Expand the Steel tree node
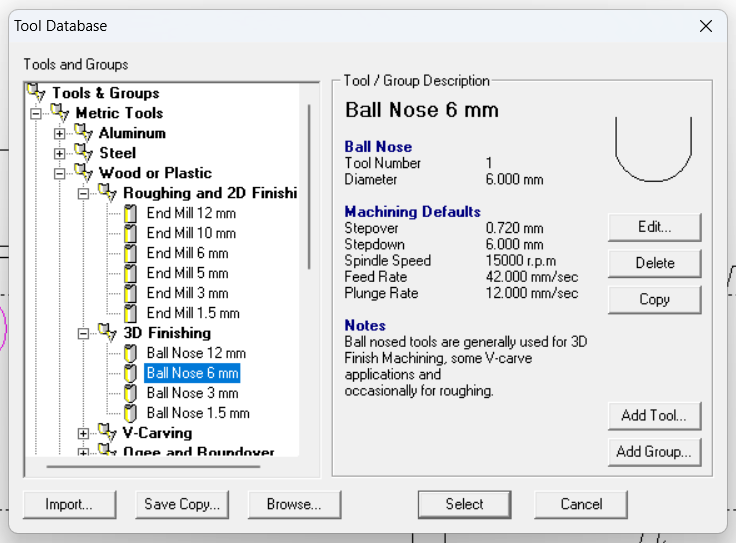Screen dimensions: 736x543 click(x=59, y=153)
